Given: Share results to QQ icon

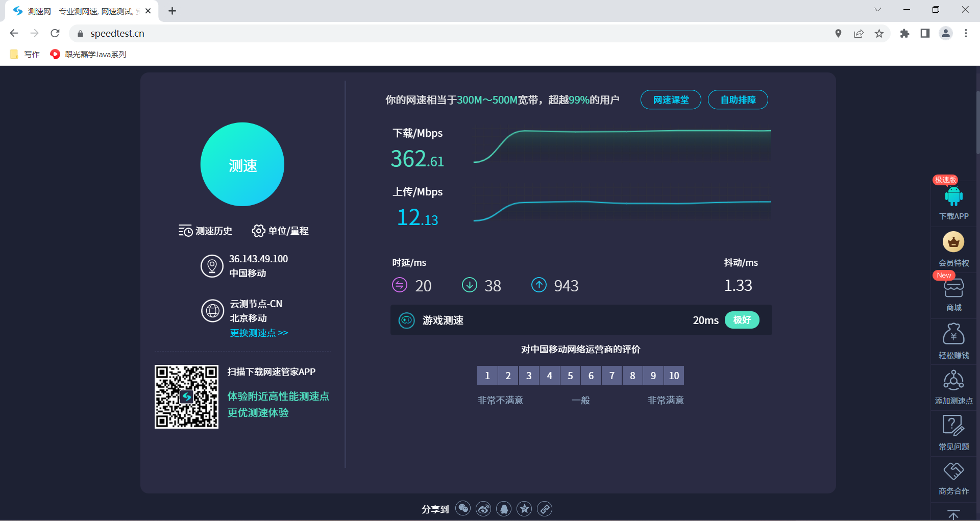Looking at the screenshot, I should [504, 509].
